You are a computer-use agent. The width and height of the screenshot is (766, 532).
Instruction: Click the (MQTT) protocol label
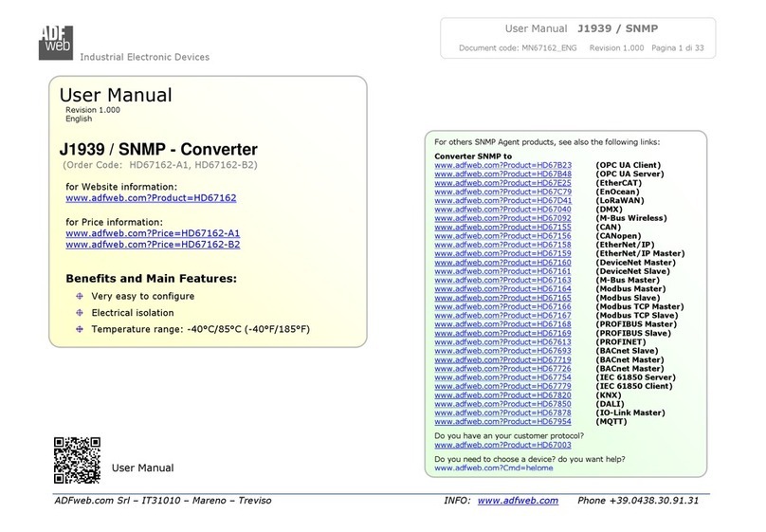611,422
